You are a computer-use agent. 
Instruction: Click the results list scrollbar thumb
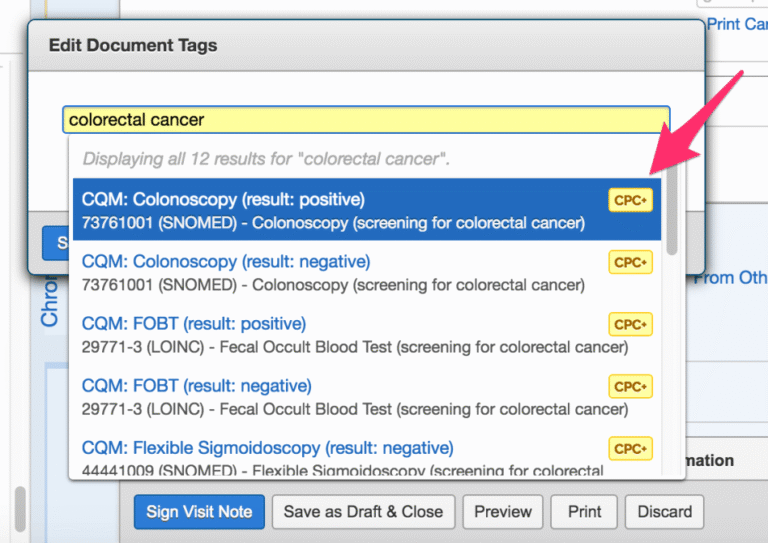coord(672,211)
